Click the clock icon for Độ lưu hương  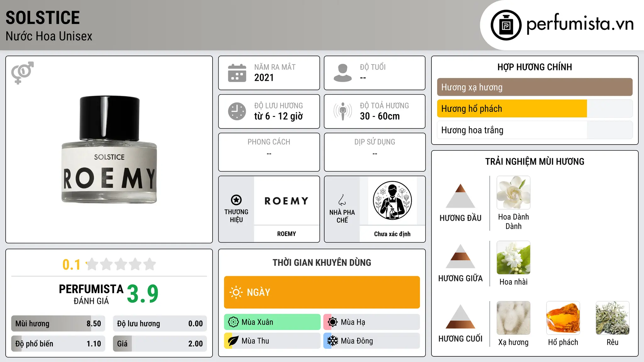(x=237, y=111)
